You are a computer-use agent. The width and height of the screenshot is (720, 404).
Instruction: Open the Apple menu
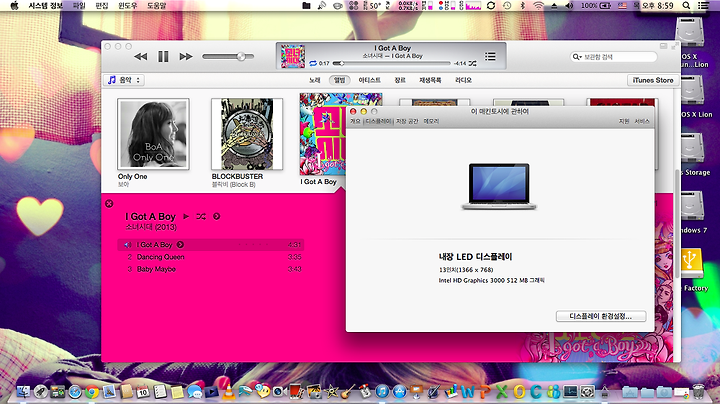point(14,6)
